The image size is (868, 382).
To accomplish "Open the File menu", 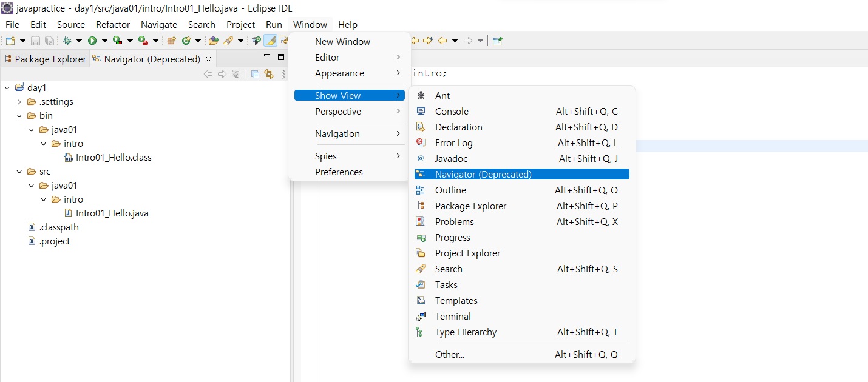I will coord(12,25).
